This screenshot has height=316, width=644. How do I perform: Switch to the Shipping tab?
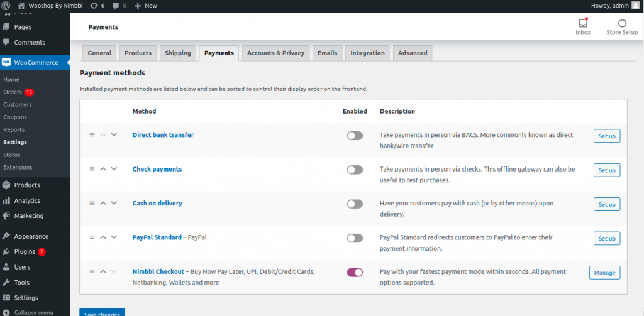tap(178, 53)
